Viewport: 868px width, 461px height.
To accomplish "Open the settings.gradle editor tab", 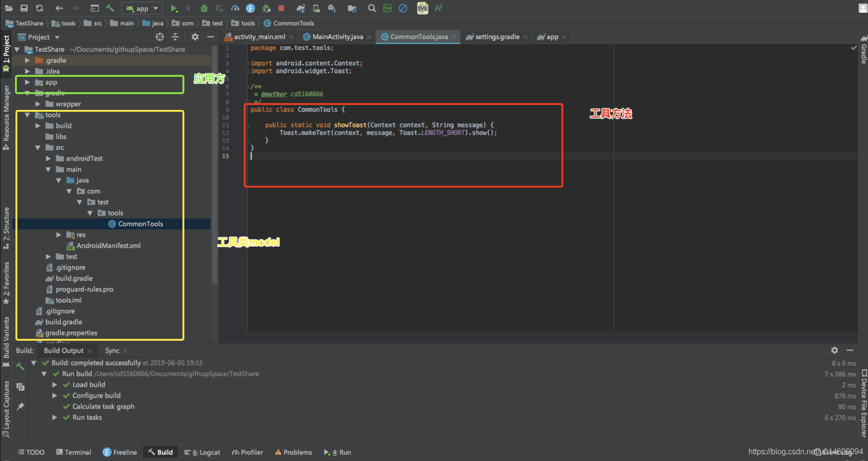I will pos(497,37).
